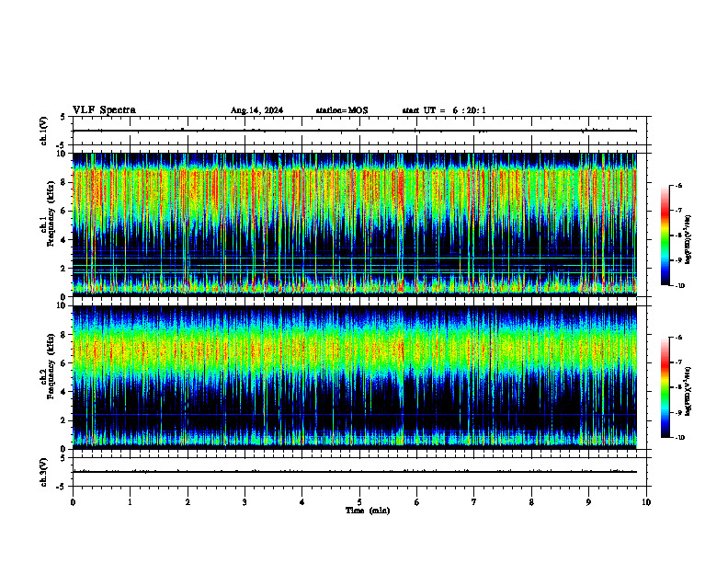Click the "ch.3(V)" waveform axis label
This screenshot has height=563, width=728.
pyautogui.click(x=44, y=473)
